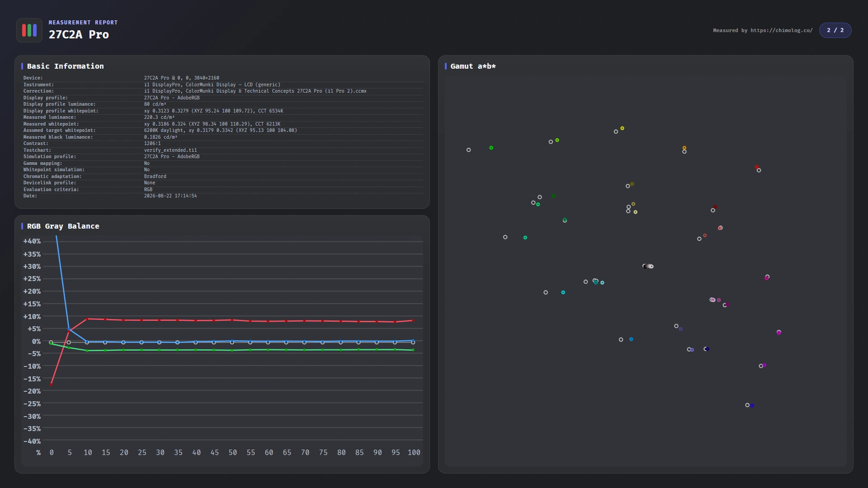This screenshot has width=868, height=488.
Task: Click the "No" value for Whitepoint simulation
Action: [x=147, y=170]
